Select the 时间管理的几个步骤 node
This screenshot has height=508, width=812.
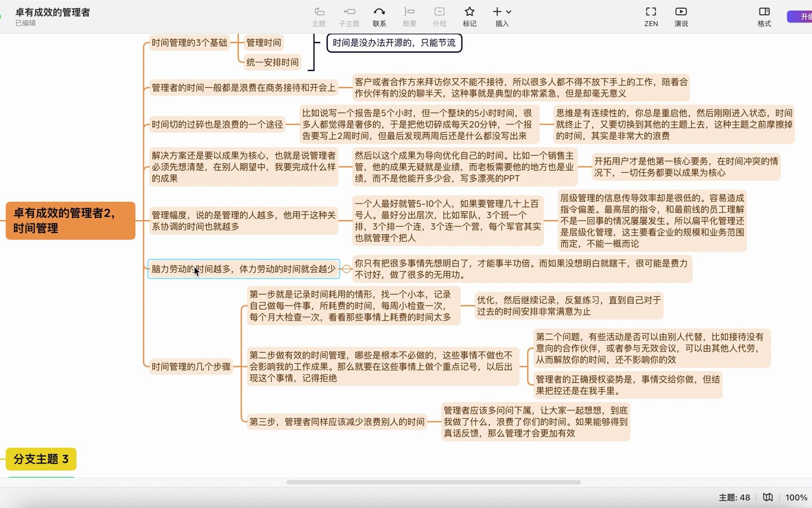191,366
